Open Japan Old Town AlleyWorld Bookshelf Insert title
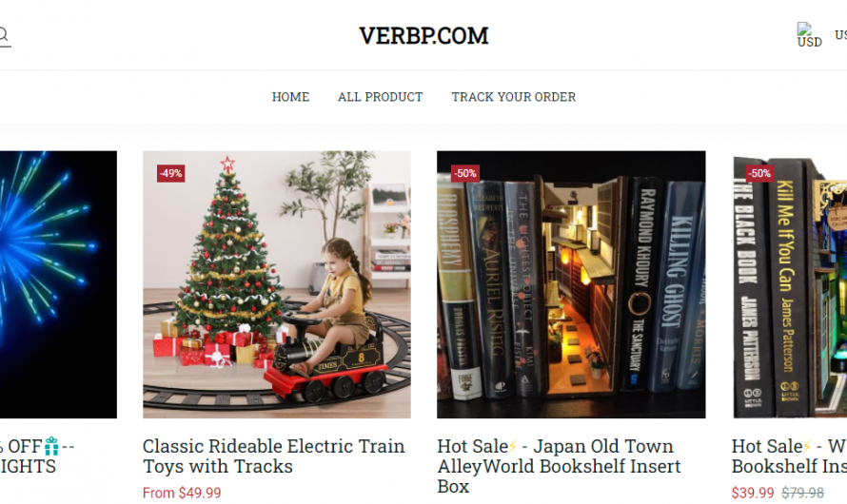The image size is (847, 504). [x=559, y=466]
